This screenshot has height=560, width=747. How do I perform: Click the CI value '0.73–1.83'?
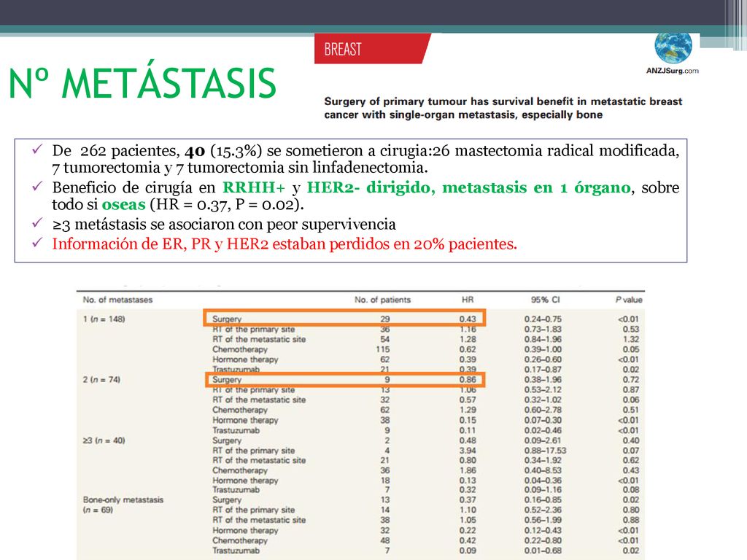point(543,329)
